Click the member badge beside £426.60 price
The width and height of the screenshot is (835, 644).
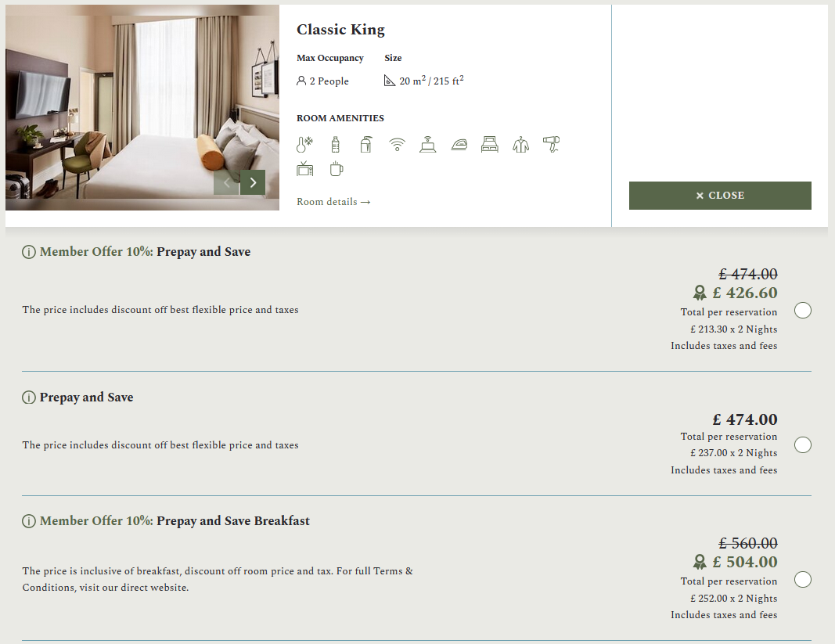click(x=699, y=293)
